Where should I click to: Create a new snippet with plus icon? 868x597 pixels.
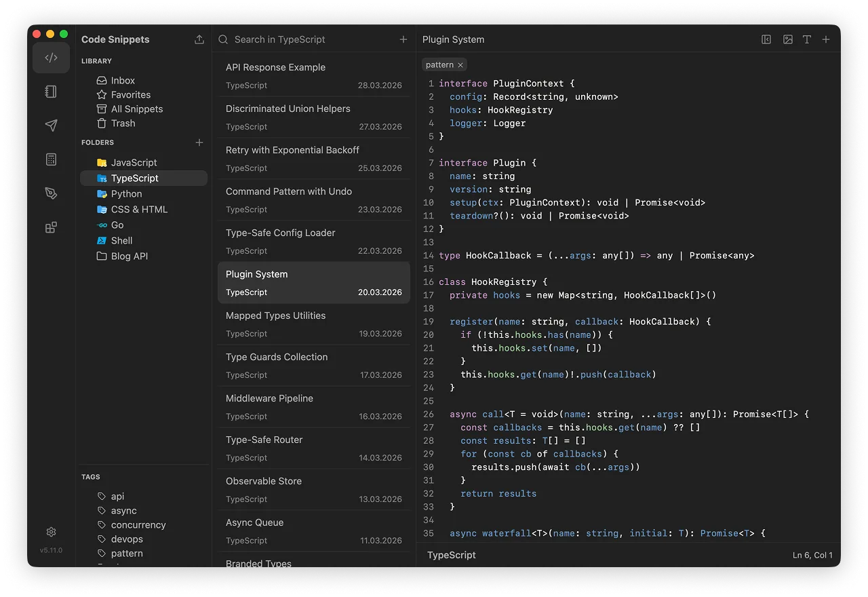403,39
